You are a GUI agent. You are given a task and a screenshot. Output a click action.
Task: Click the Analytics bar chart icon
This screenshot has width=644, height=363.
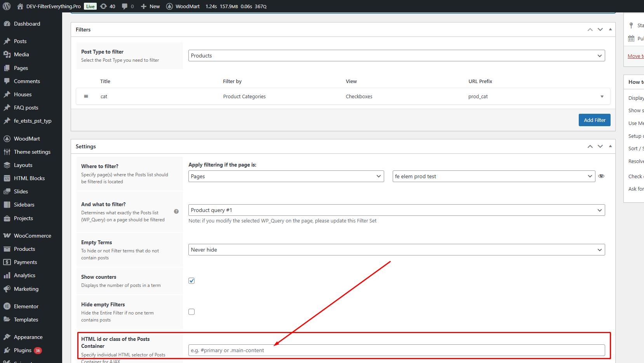tap(7, 275)
